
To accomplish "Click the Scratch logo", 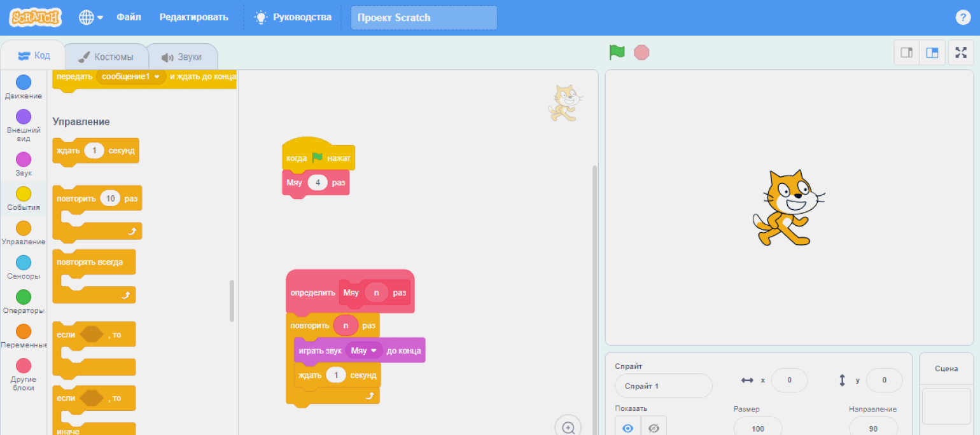I will (x=36, y=17).
